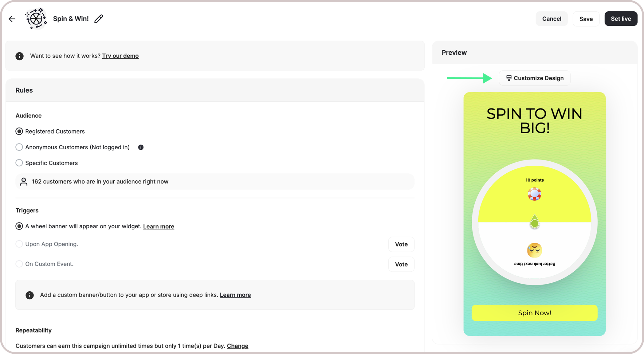Click the person icon beside the audience count

23,182
